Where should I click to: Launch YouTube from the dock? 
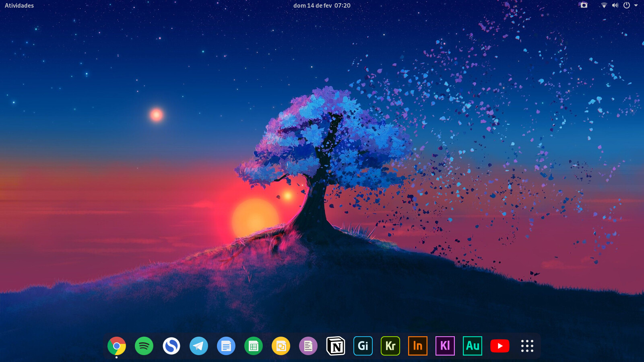[x=500, y=346]
